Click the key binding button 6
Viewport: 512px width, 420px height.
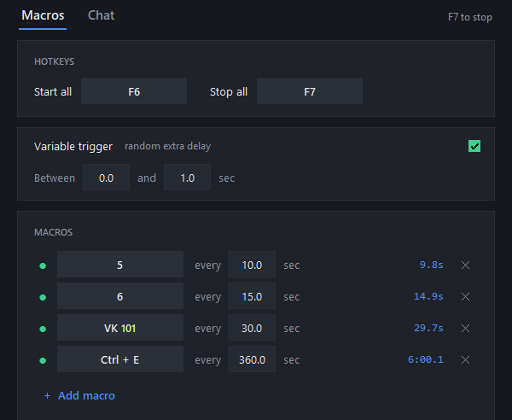pos(120,296)
